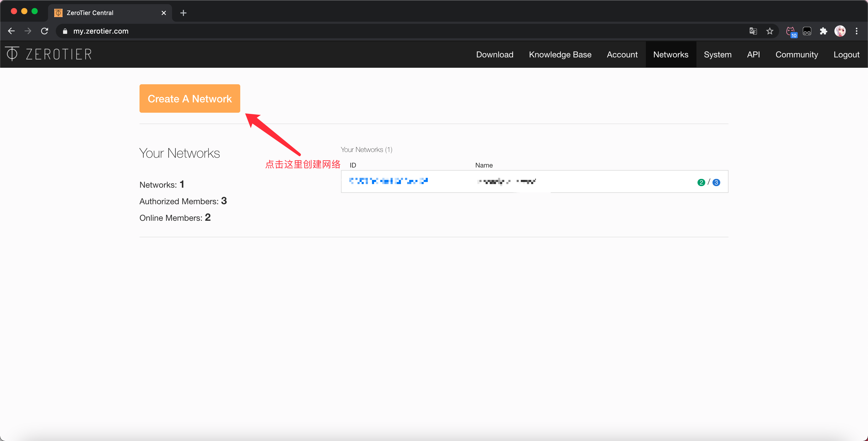Go to the Download menu item

click(494, 55)
